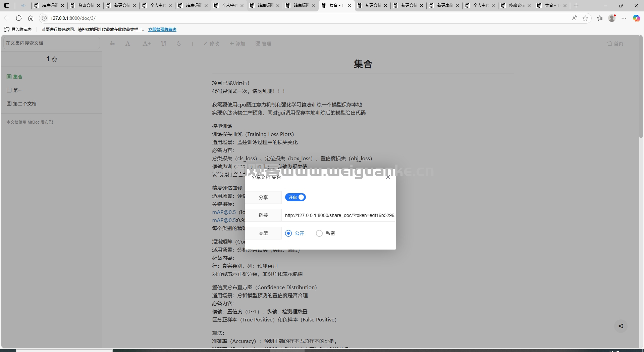Go back to previous page
This screenshot has height=352, width=644.
pos(7,18)
